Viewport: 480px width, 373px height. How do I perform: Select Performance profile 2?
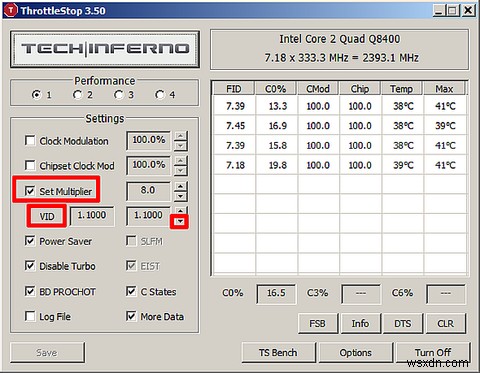(x=77, y=95)
